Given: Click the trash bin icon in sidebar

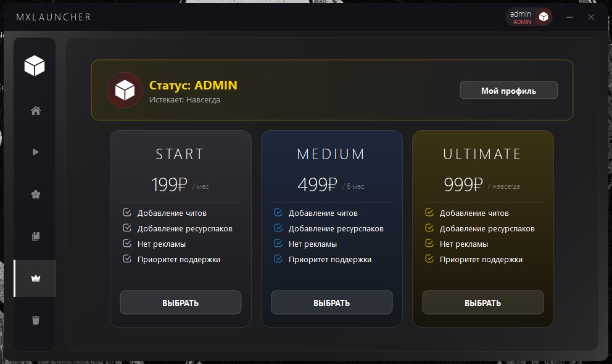Looking at the screenshot, I should click(x=35, y=320).
